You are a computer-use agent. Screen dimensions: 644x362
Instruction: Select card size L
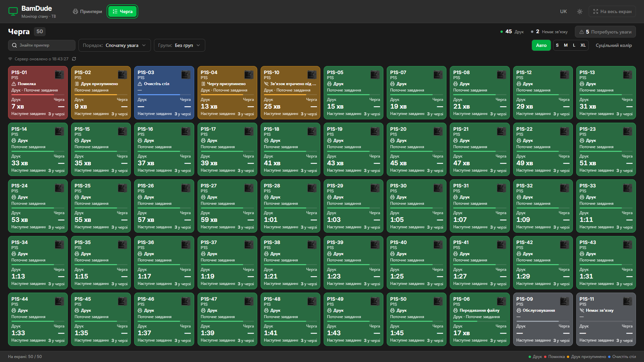click(574, 45)
